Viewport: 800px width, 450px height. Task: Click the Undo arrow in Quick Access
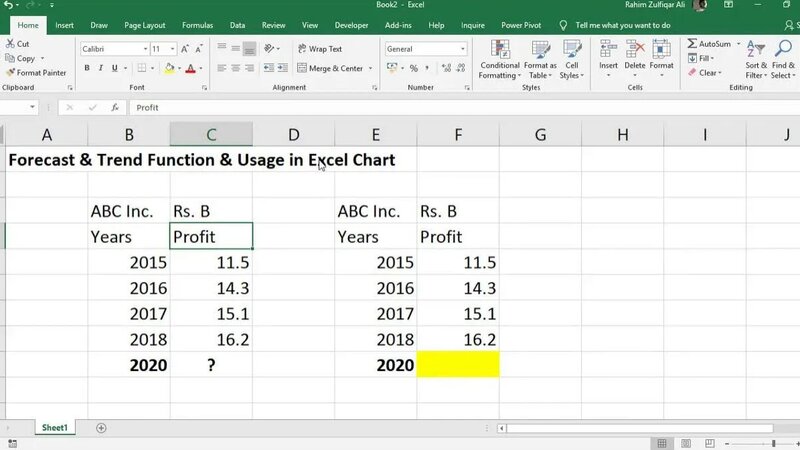click(8, 5)
